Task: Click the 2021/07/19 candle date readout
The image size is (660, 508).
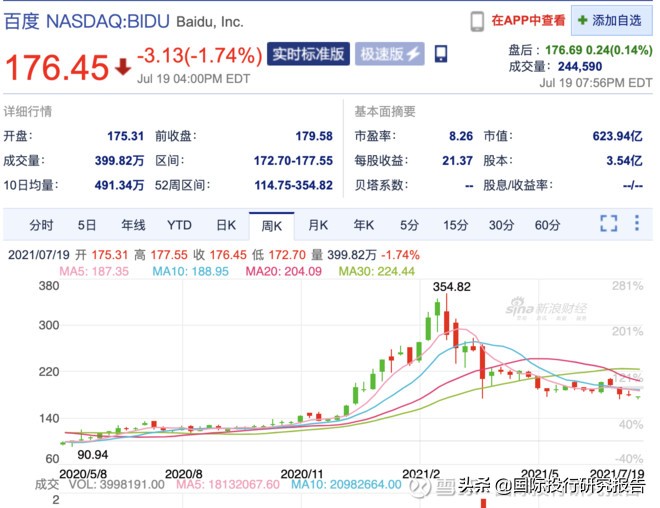Action: pos(39,255)
